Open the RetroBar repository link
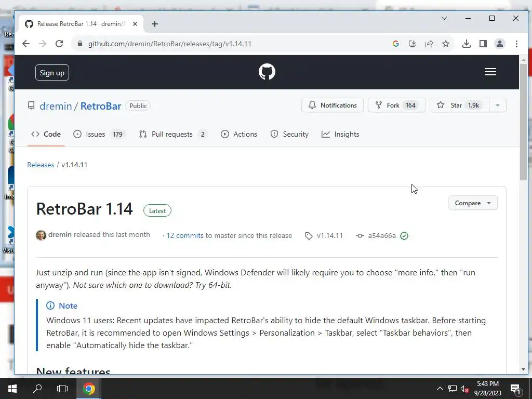 (101, 106)
